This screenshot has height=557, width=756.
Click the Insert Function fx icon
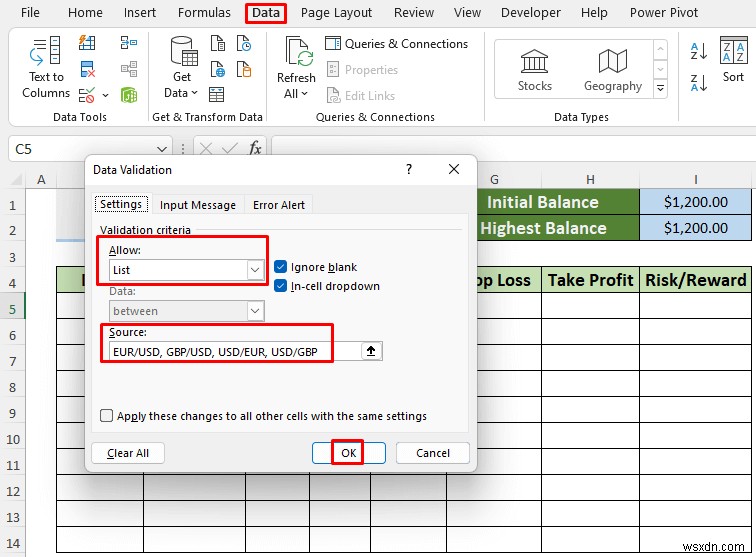255,149
